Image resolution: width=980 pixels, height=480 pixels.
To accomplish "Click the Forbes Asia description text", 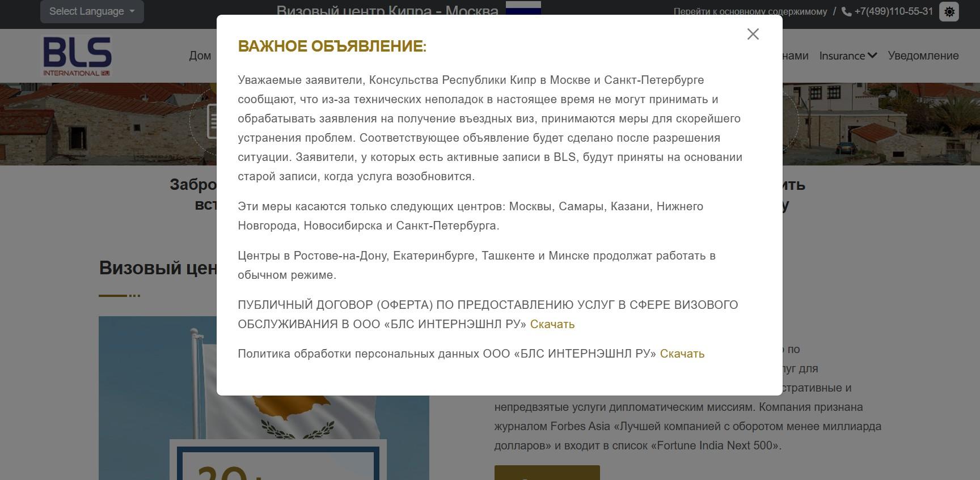I will click(x=688, y=426).
